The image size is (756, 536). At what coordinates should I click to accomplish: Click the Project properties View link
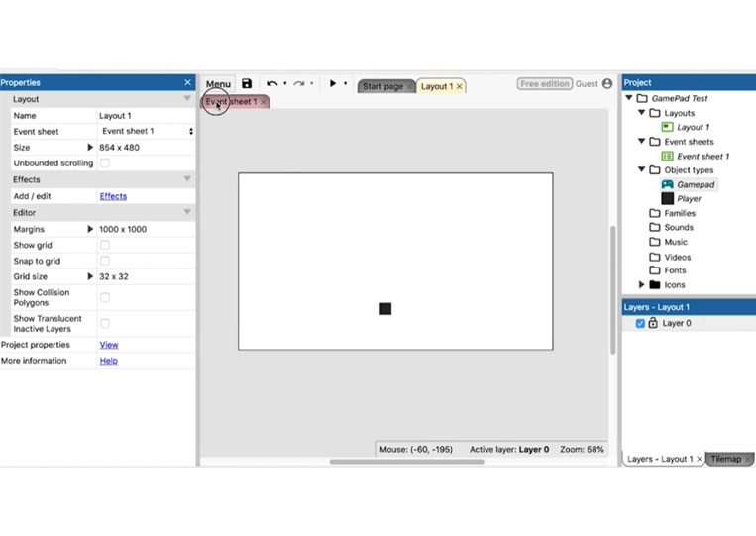(x=109, y=345)
